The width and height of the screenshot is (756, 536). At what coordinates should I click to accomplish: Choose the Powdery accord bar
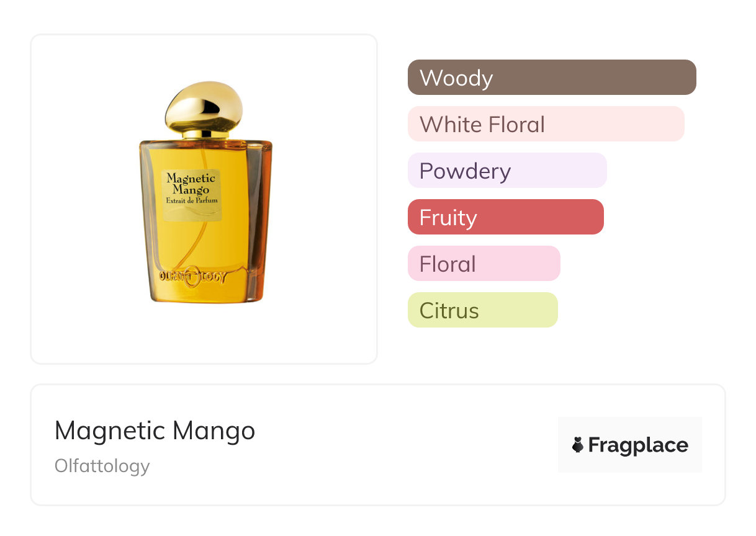click(x=506, y=171)
